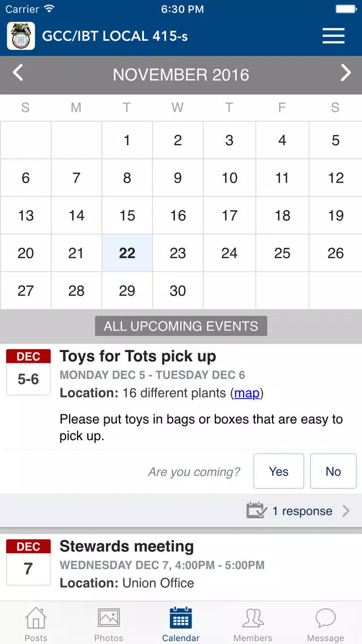Open the hamburger menu icon
362x644 pixels.
tap(333, 36)
